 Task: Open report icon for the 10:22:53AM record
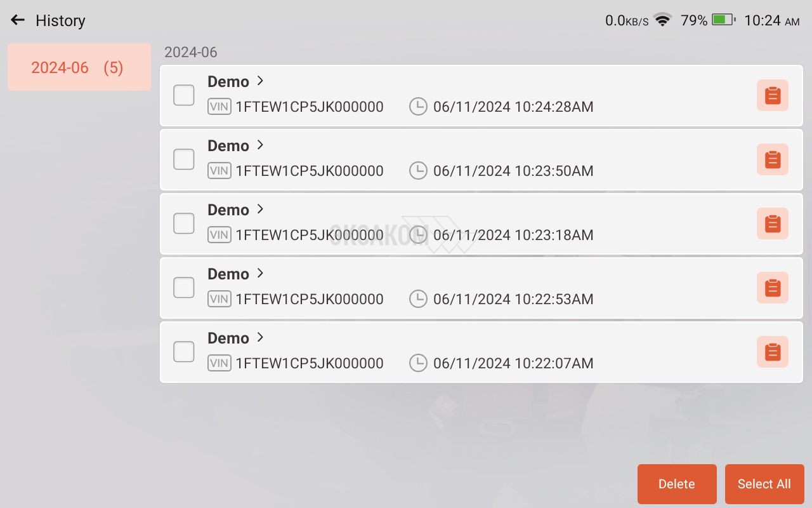(773, 288)
